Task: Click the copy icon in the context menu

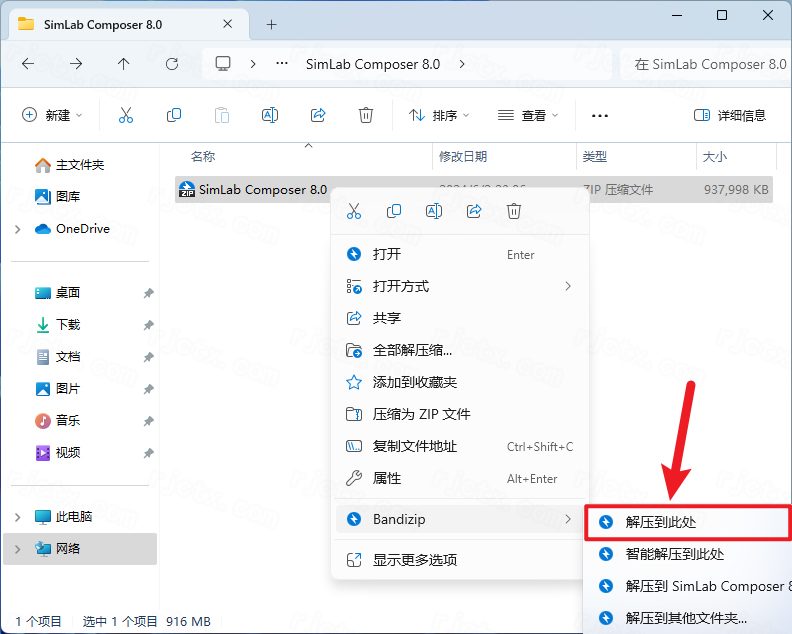Action: coord(394,211)
